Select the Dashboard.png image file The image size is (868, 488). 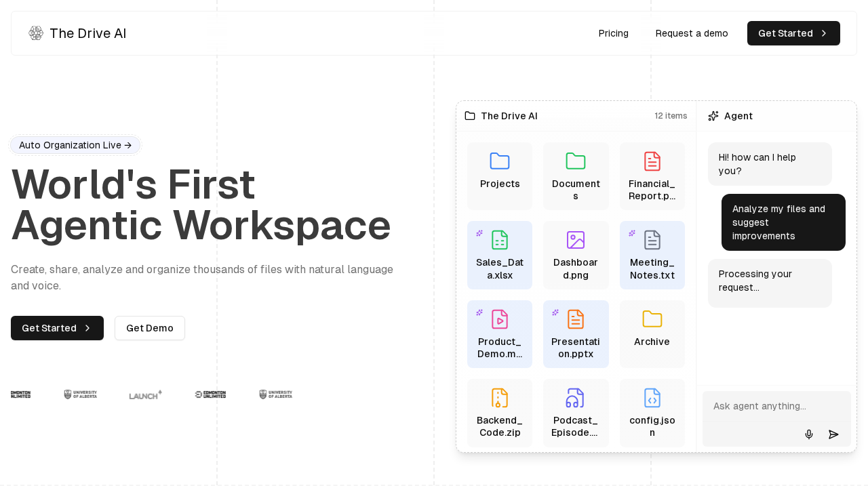(576, 255)
